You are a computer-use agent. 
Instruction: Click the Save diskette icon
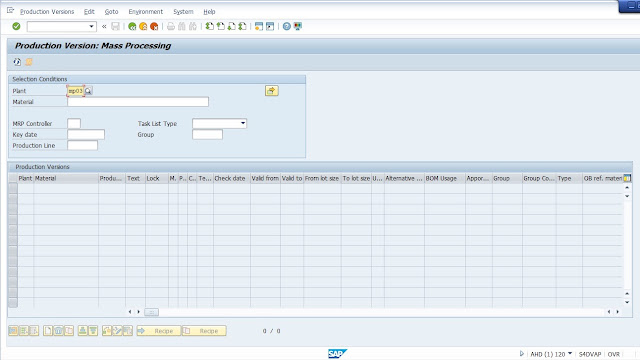(116, 27)
